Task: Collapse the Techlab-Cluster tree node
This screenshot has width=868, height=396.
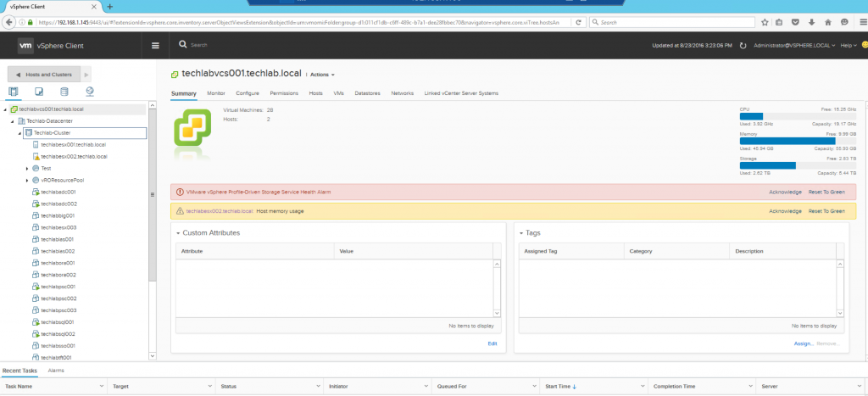Action: pos(19,133)
